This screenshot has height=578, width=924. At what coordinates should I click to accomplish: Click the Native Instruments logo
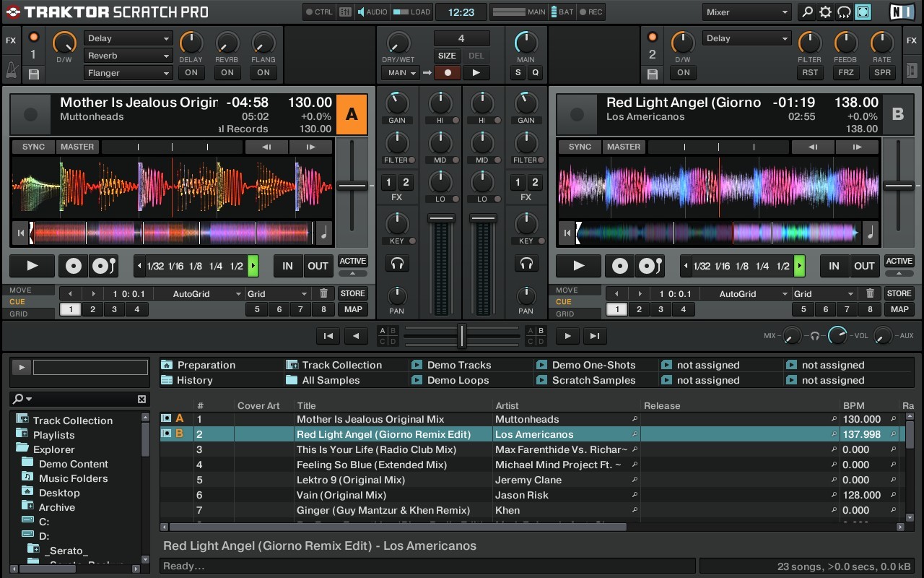pyautogui.click(x=901, y=12)
